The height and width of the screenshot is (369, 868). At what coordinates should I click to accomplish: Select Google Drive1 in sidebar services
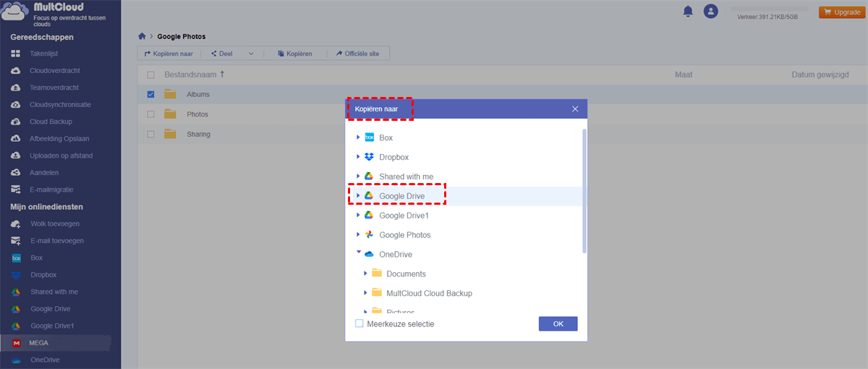click(52, 326)
